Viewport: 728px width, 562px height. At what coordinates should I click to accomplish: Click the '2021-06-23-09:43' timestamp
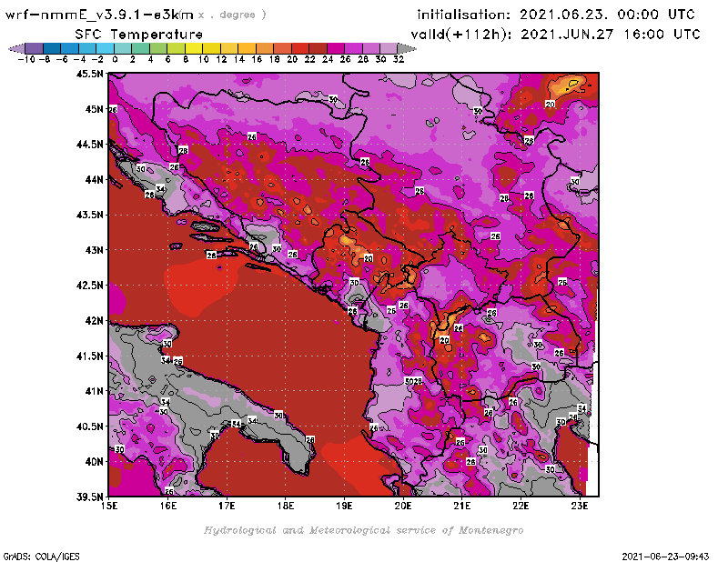(665, 557)
